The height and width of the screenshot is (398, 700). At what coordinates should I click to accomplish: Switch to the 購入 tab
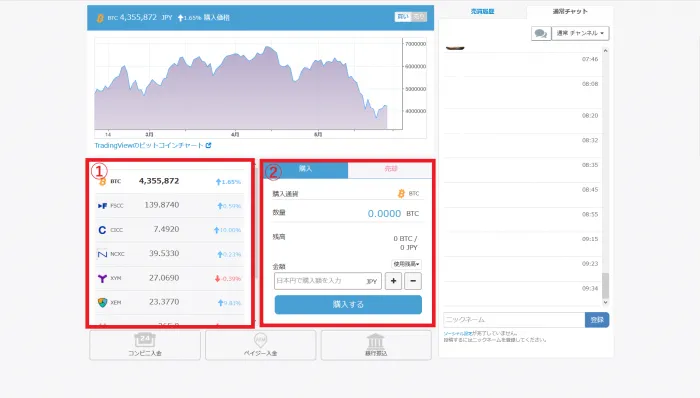[x=306, y=169]
